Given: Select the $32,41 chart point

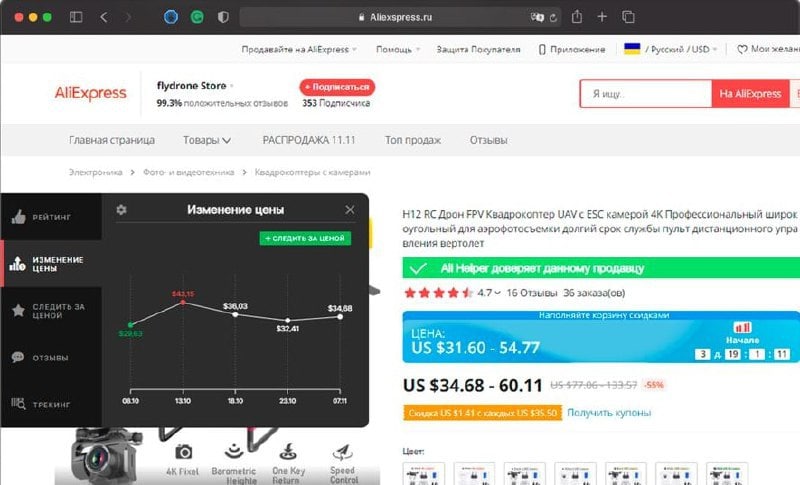Looking at the screenshot, I should point(288,320).
